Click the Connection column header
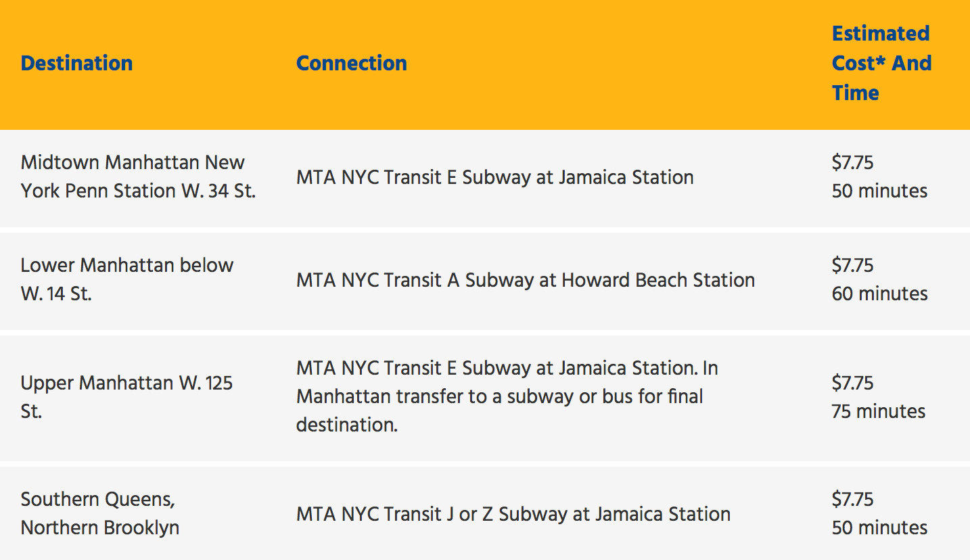 click(x=351, y=64)
